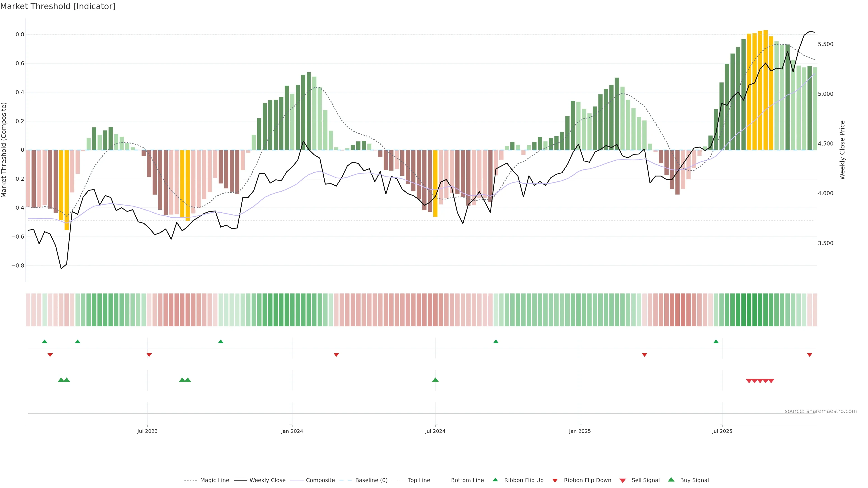
Task: Click the Ribbon Flip Down legend triangle
Action: pyautogui.click(x=555, y=480)
